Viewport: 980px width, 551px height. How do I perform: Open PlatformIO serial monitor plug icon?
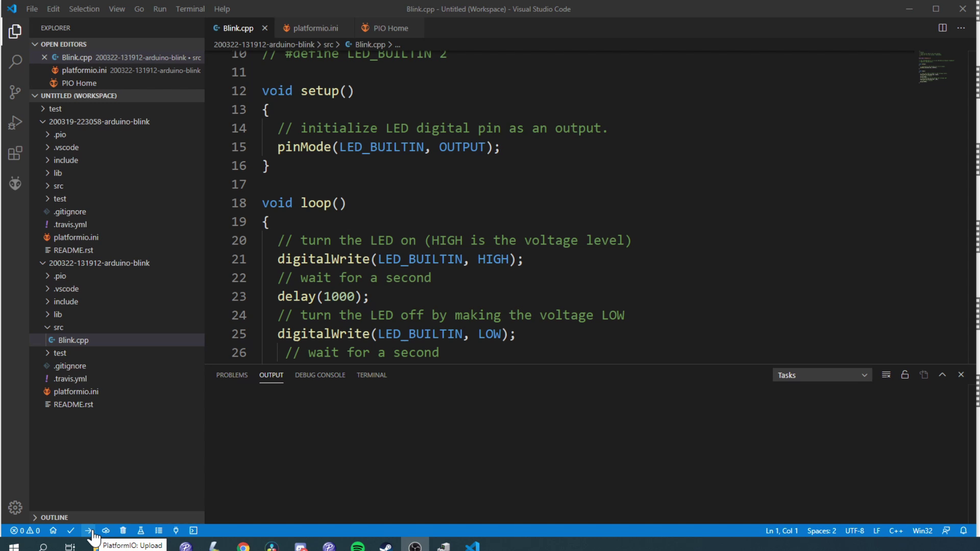[x=176, y=531]
